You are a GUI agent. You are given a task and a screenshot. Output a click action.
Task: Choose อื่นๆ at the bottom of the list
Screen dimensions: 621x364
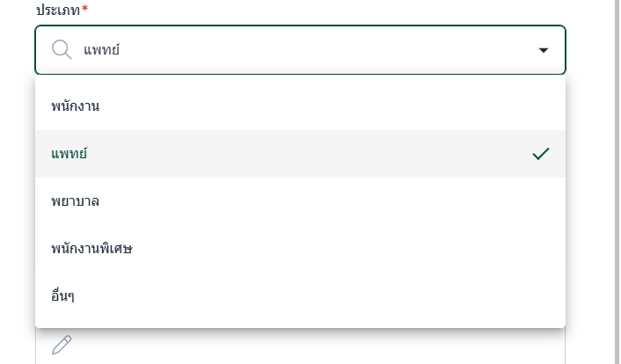tap(62, 296)
